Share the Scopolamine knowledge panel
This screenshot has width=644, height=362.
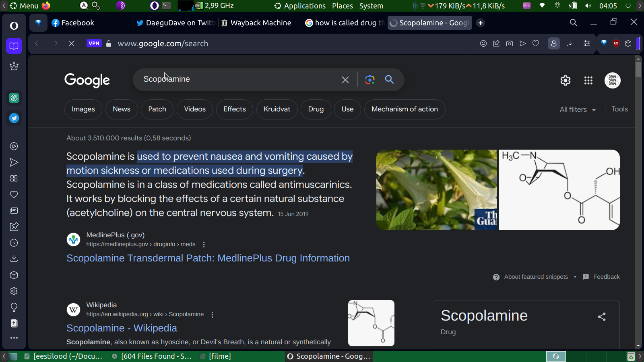602,317
